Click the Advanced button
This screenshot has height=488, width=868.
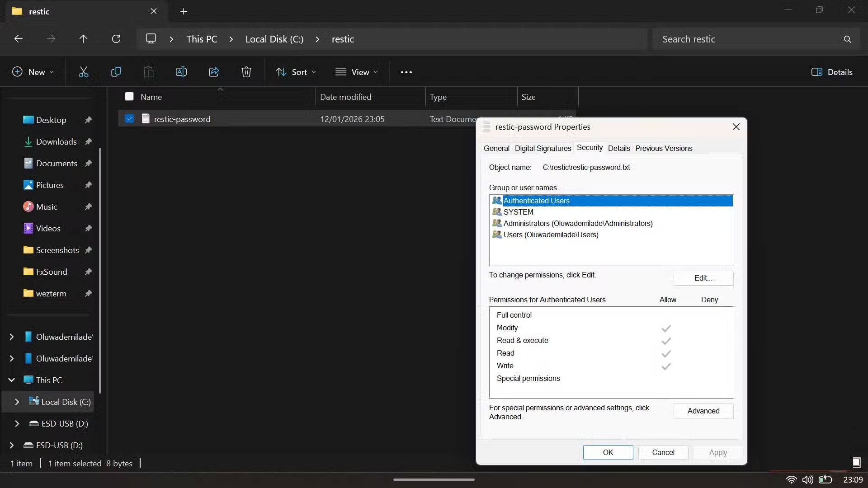click(703, 411)
